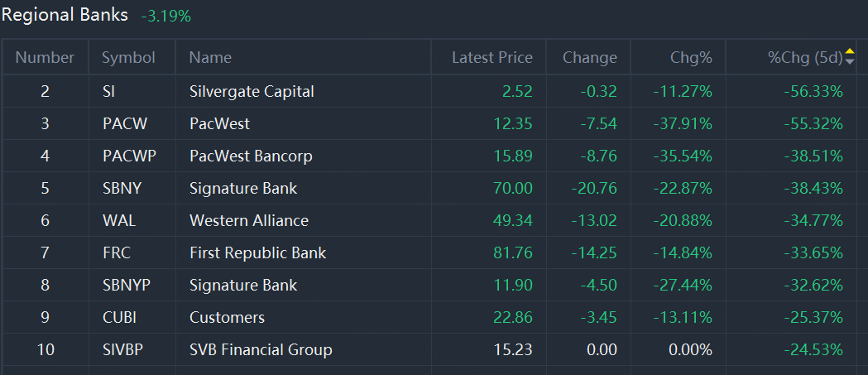Select the Western Alliance row
The image size is (868, 375).
[429, 220]
